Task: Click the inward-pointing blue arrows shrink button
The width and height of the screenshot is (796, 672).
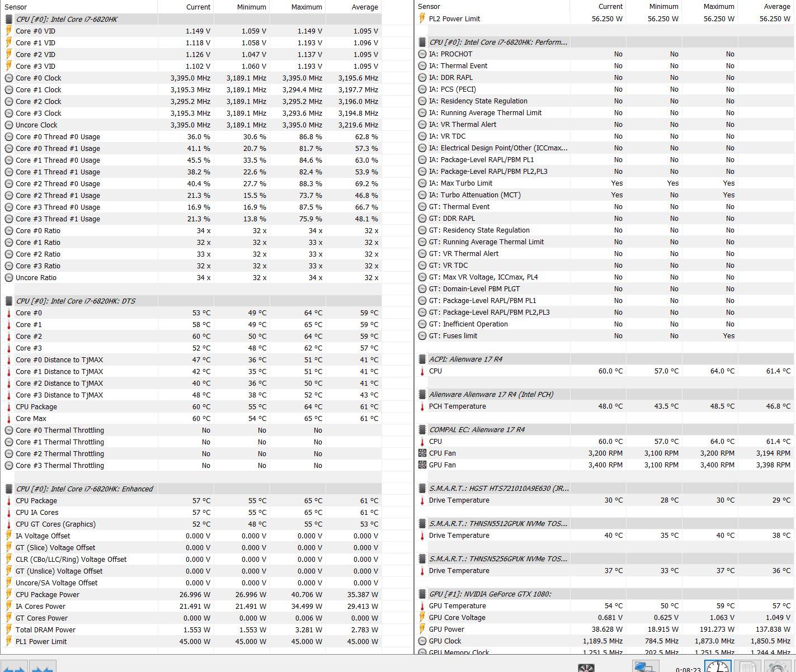Action: (43, 668)
